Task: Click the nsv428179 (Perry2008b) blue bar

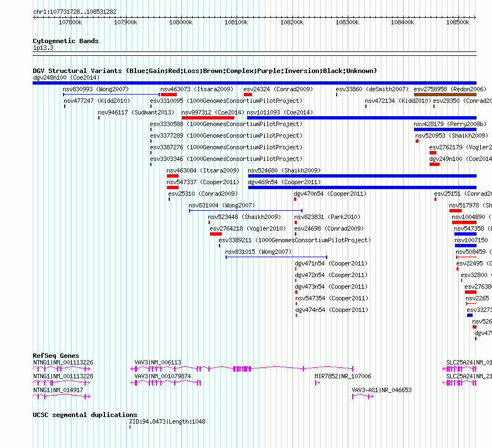Action: [445, 129]
